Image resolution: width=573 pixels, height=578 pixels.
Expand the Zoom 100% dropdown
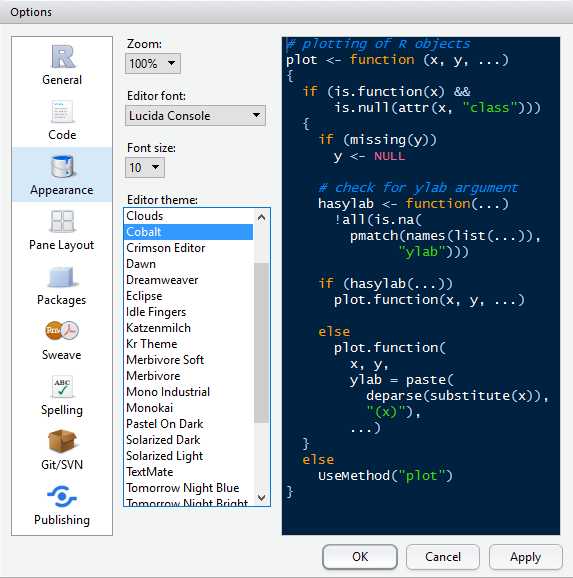153,63
